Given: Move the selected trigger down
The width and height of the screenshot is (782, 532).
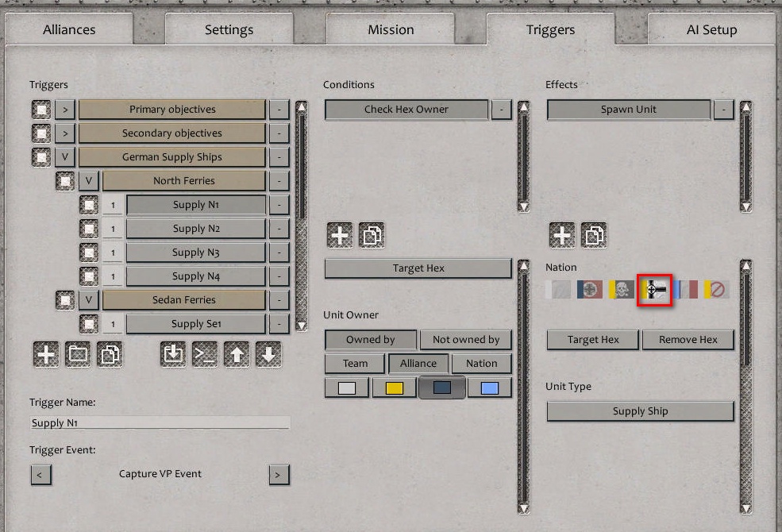Looking at the screenshot, I should (x=268, y=355).
